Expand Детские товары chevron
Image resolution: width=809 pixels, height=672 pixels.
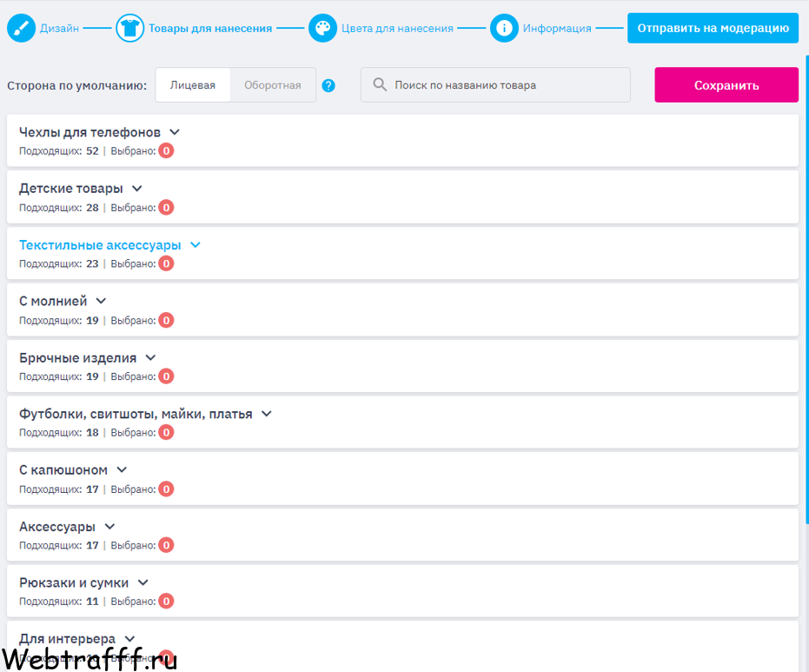[x=136, y=189]
